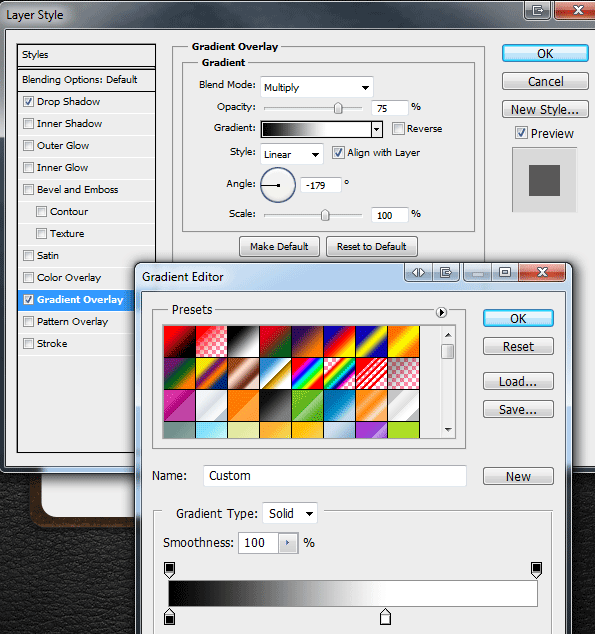Click the Make Default button
This screenshot has width=595, height=634.
coord(279,247)
